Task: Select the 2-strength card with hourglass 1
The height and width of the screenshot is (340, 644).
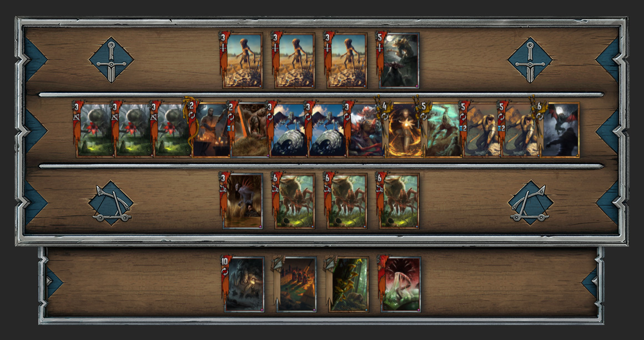Action: 248,129
